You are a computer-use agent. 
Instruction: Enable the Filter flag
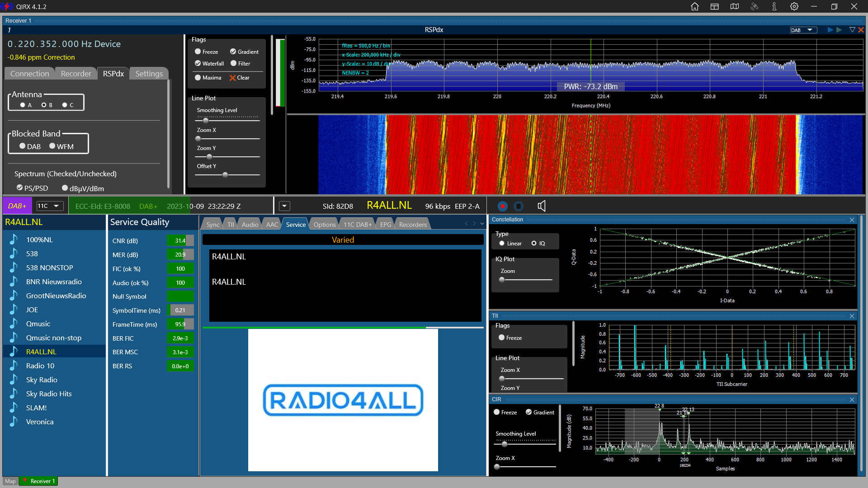pos(233,63)
